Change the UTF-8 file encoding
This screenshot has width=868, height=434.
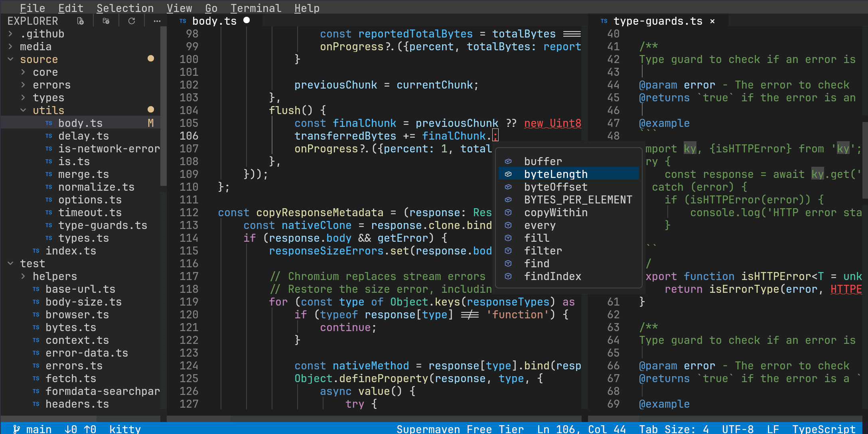coord(738,429)
